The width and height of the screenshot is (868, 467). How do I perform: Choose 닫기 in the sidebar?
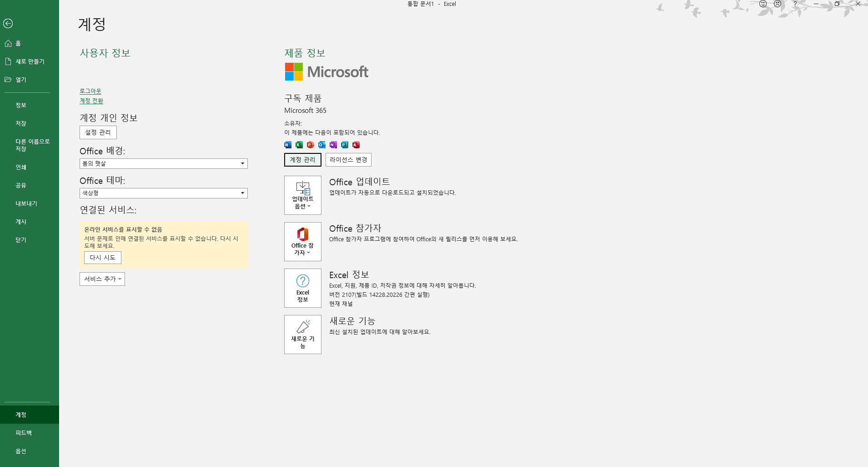tap(30, 240)
